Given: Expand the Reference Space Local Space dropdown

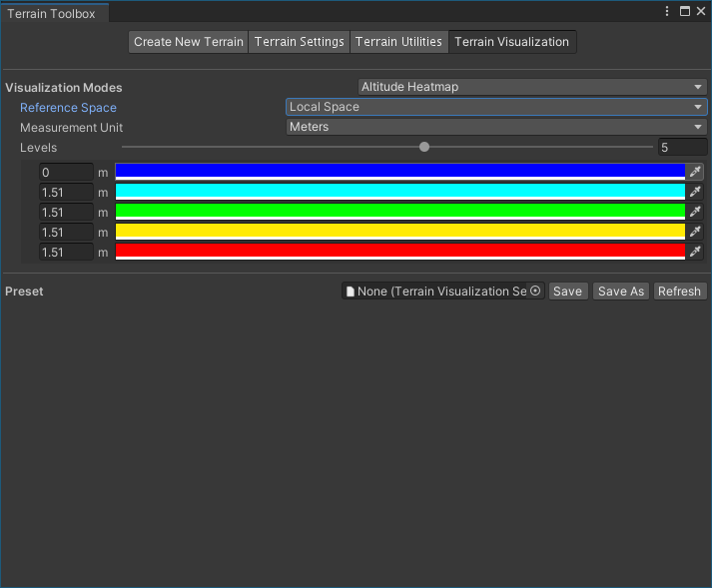Looking at the screenshot, I should pos(495,107).
